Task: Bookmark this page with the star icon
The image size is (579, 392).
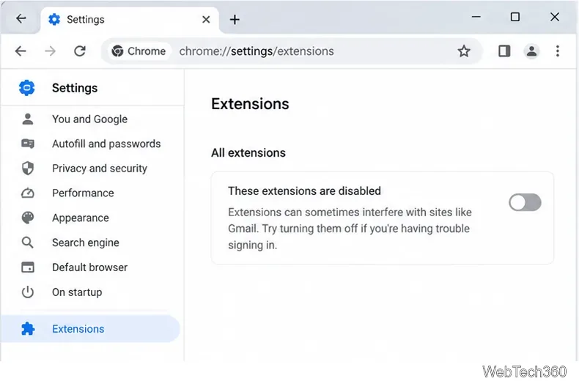Action: tap(464, 51)
